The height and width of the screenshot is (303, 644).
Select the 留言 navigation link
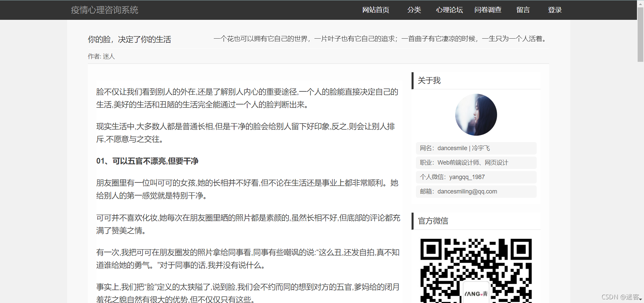coord(523,10)
